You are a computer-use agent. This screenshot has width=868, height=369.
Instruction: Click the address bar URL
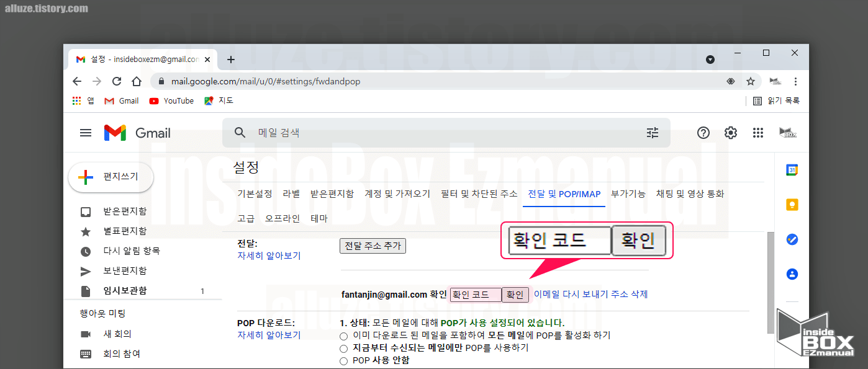coord(266,81)
